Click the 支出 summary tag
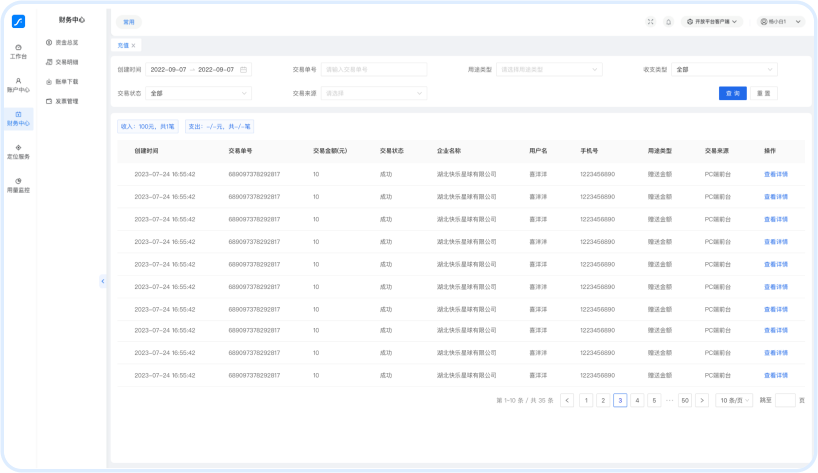Screen dimensions: 818x473 [219, 126]
